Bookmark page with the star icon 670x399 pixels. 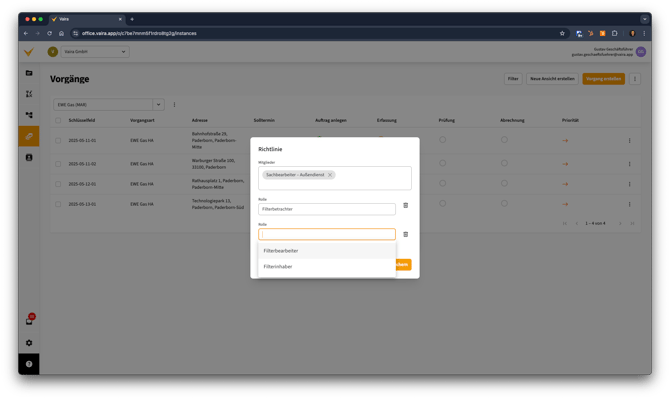(x=562, y=33)
